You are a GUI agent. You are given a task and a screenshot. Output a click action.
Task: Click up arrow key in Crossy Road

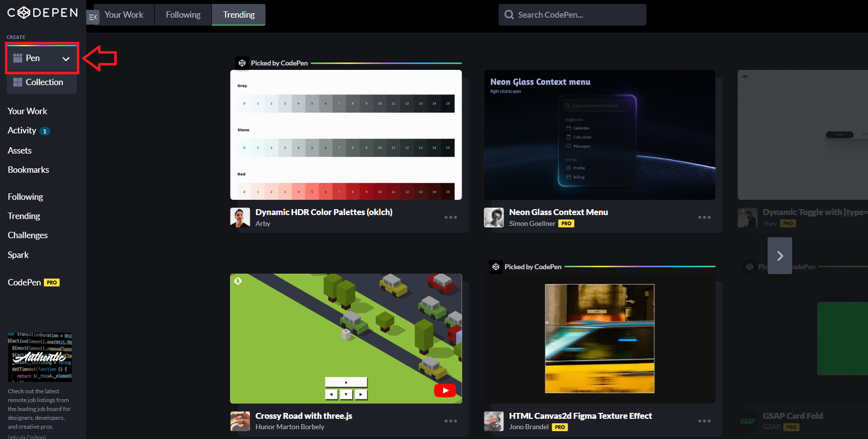346,382
